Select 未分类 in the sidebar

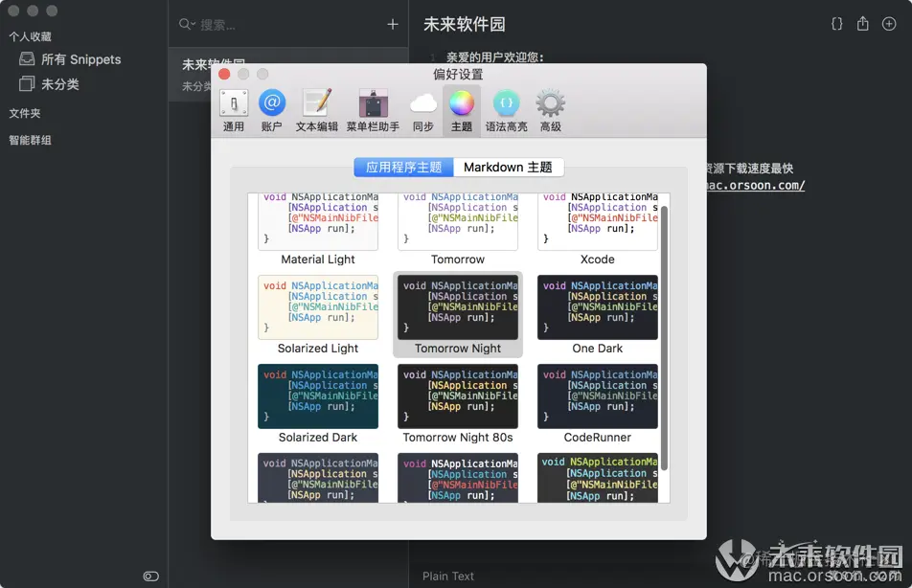pyautogui.click(x=49, y=84)
